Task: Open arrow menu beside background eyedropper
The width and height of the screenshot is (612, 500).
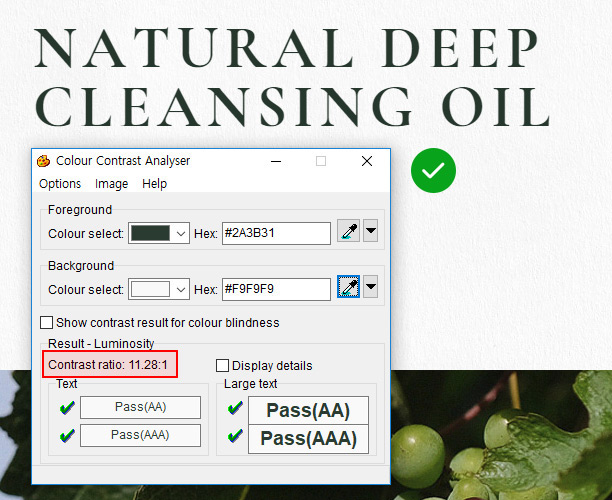Action: [370, 289]
